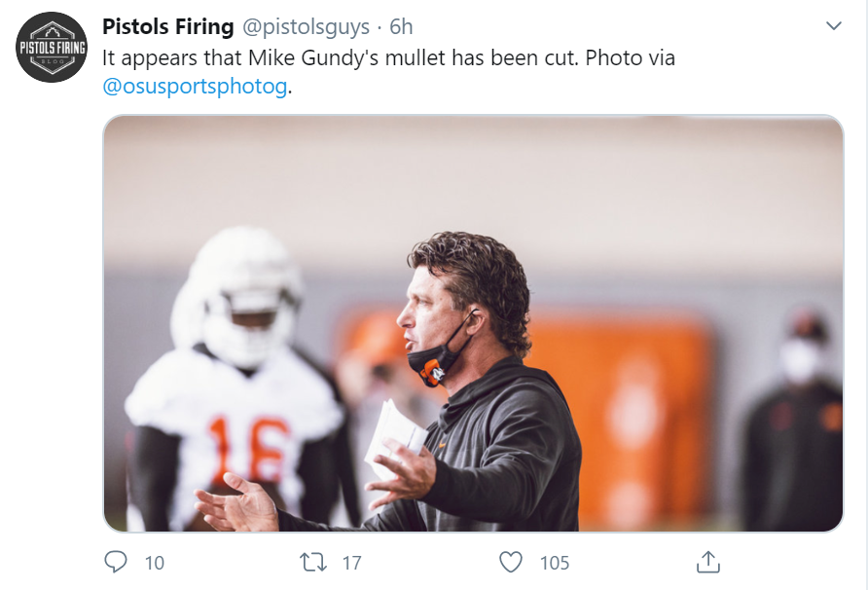Click the Pistols Firing profile avatar
Image resolution: width=868 pixels, height=590 pixels.
pos(53,47)
